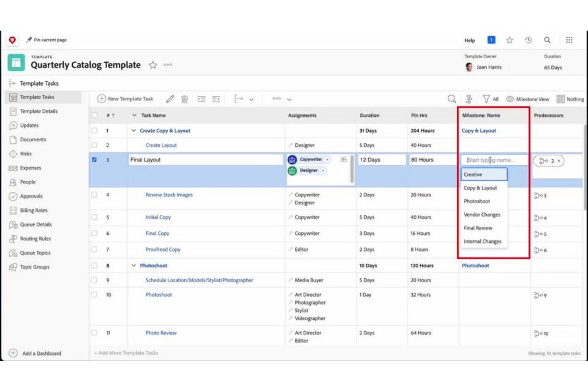Image resolution: width=588 pixels, height=392 pixels.
Task: Open the notifications badge
Action: tap(491, 40)
